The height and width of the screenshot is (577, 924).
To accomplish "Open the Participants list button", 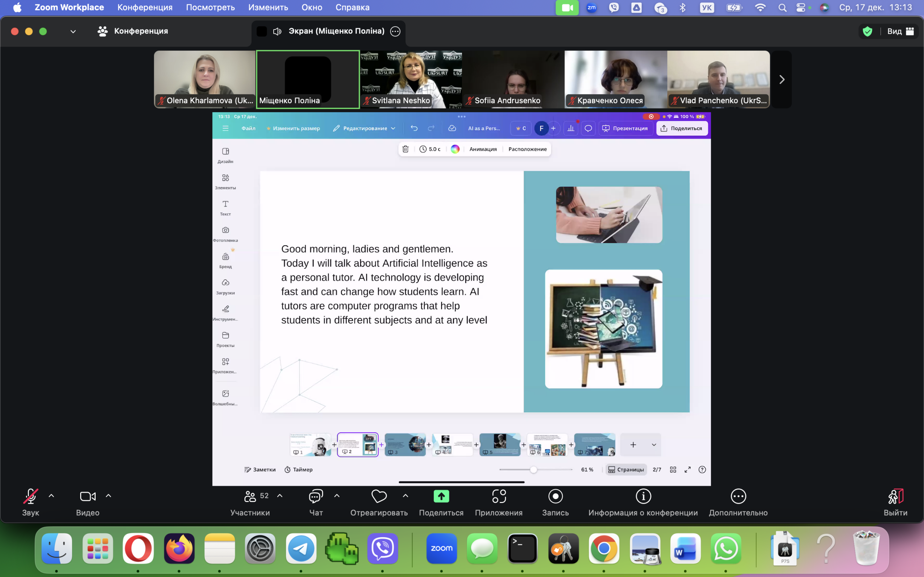I will click(x=250, y=496).
